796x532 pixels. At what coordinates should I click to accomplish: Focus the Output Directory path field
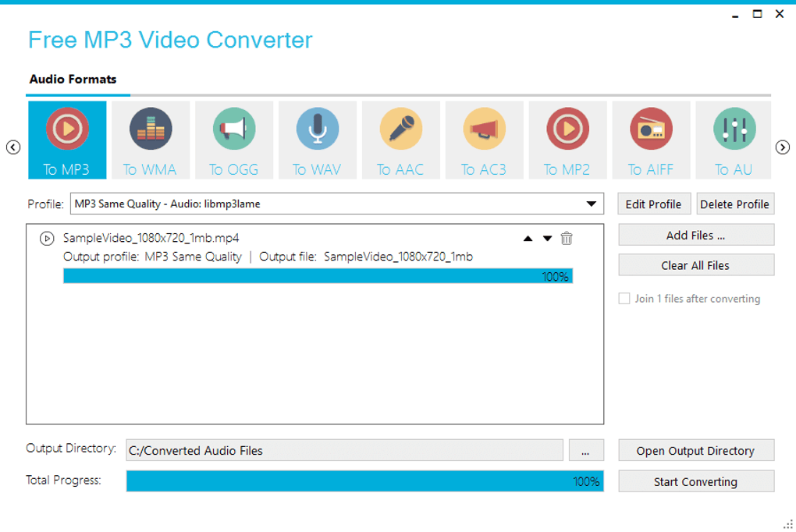point(344,450)
